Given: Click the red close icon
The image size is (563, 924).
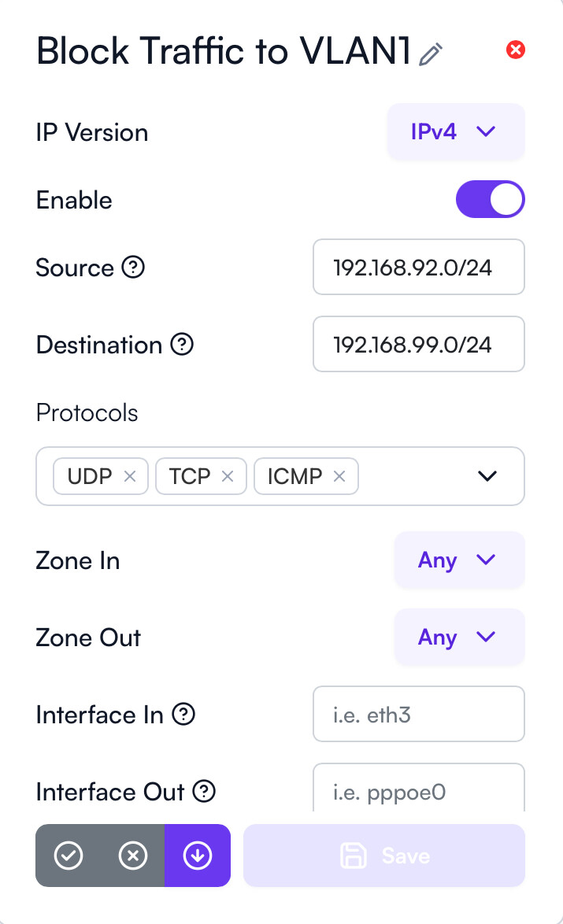Looking at the screenshot, I should pyautogui.click(x=516, y=50).
